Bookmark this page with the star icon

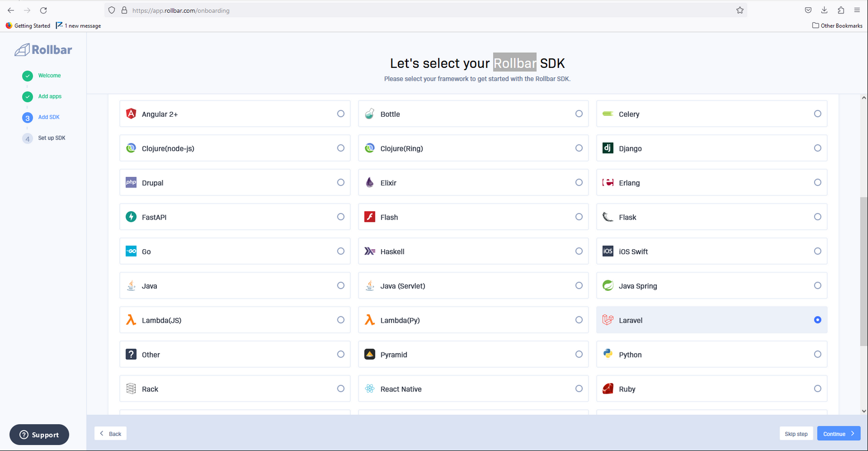pos(740,10)
